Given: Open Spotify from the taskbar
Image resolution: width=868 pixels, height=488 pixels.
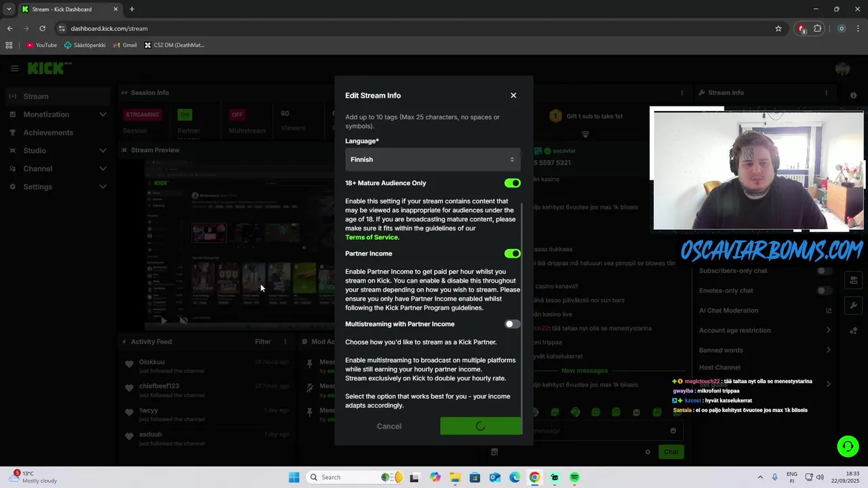Looking at the screenshot, I should (x=574, y=477).
